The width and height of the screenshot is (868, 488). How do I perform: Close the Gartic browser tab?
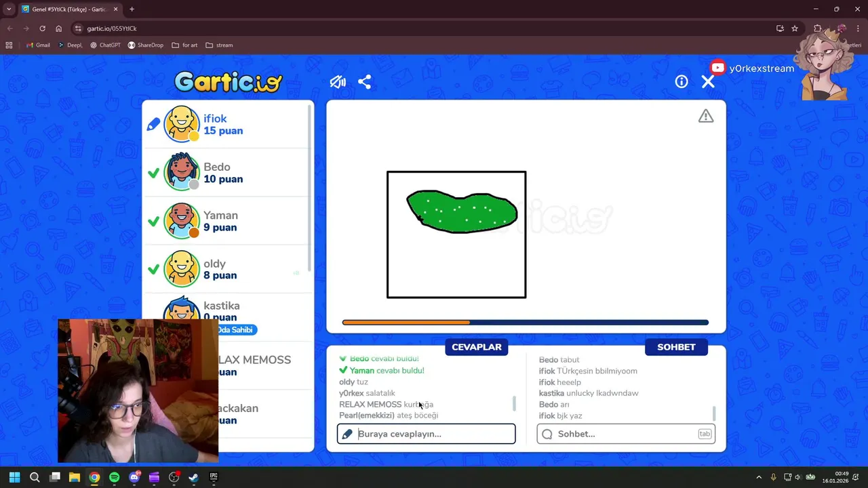pyautogui.click(x=115, y=9)
